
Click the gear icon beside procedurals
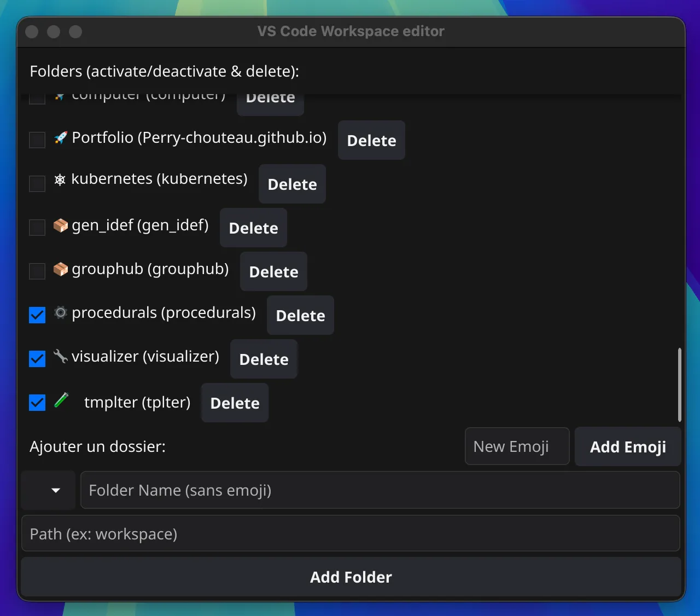(x=61, y=312)
